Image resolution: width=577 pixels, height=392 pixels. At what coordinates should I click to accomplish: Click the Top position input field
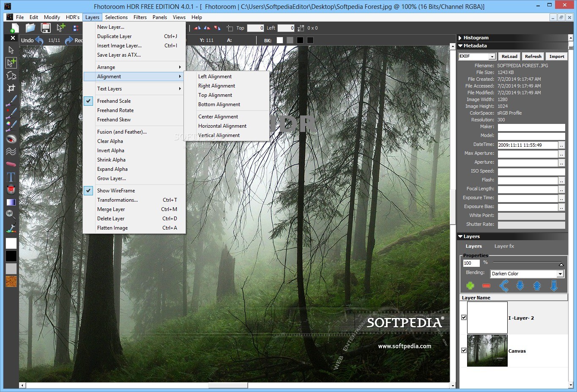click(255, 28)
